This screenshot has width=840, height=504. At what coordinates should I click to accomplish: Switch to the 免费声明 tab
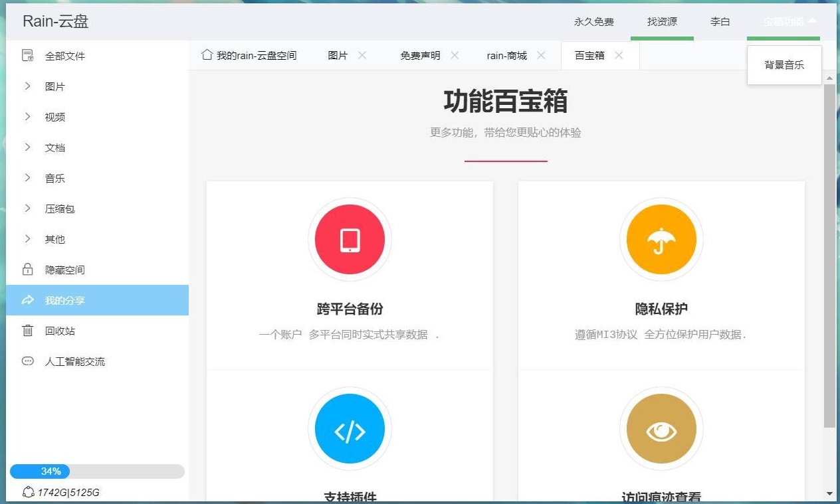coord(420,56)
